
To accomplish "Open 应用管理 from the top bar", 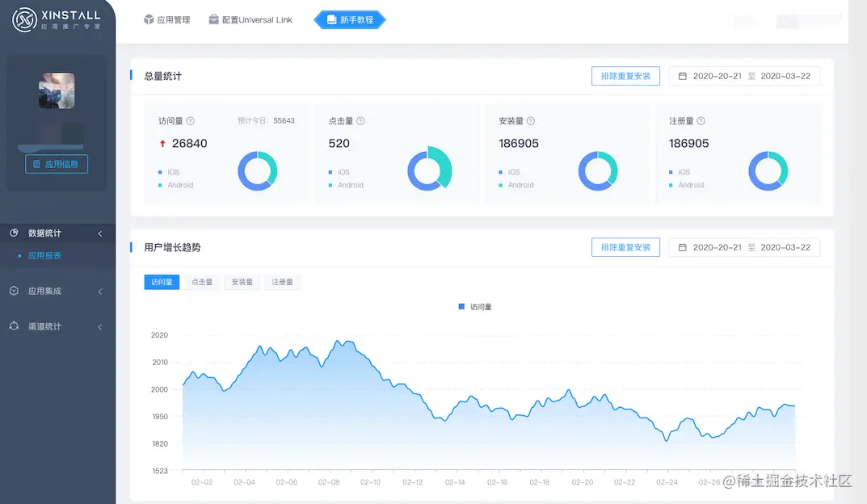I will coord(166,19).
